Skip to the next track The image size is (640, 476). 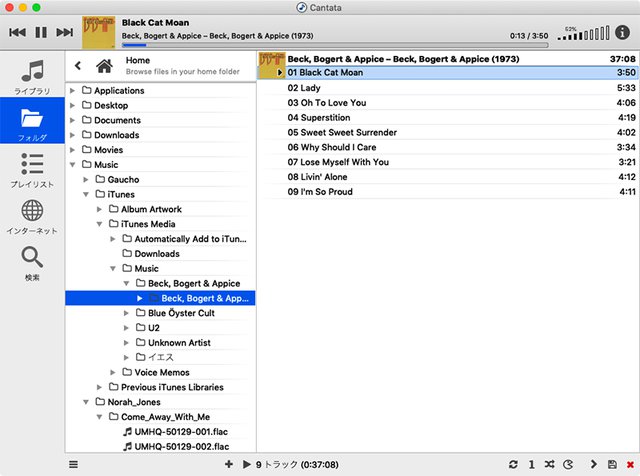point(64,32)
